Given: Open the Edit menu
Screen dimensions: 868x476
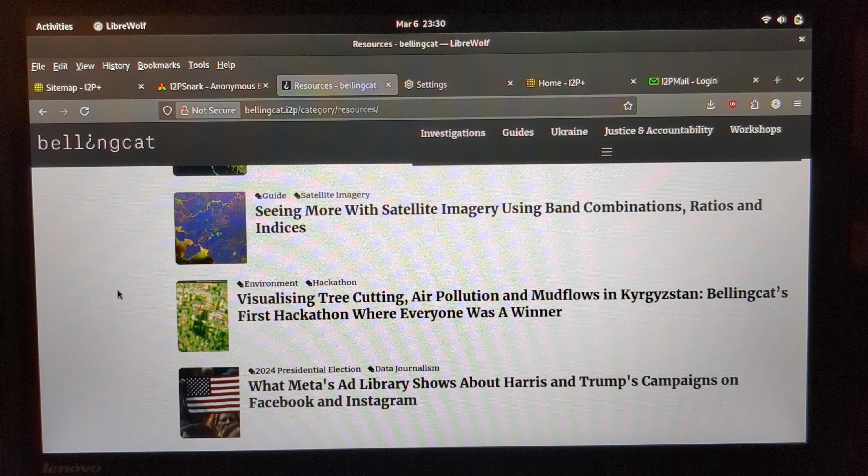Looking at the screenshot, I should 60,66.
